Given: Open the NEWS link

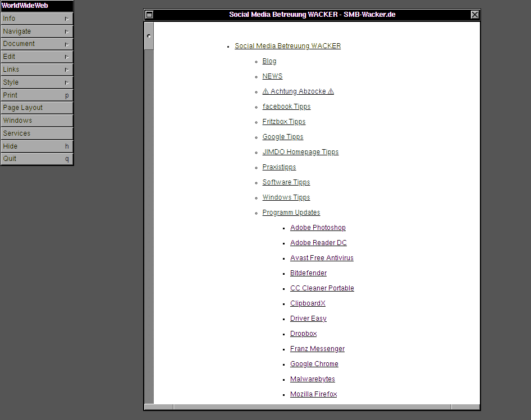Looking at the screenshot, I should (272, 76).
